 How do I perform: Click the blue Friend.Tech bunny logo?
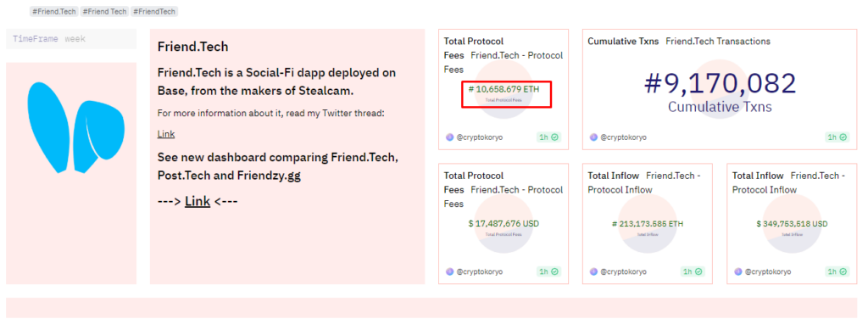click(x=76, y=127)
